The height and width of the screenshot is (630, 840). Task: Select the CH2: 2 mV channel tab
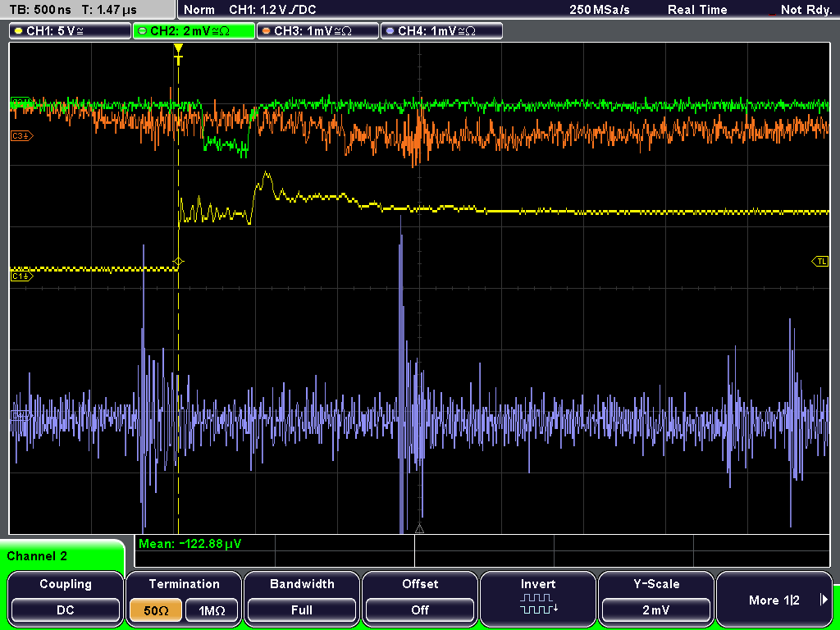[x=194, y=30]
